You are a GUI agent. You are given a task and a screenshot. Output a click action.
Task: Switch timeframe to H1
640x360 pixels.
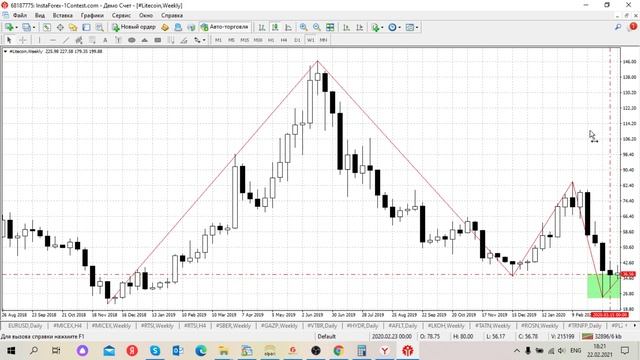tap(271, 40)
